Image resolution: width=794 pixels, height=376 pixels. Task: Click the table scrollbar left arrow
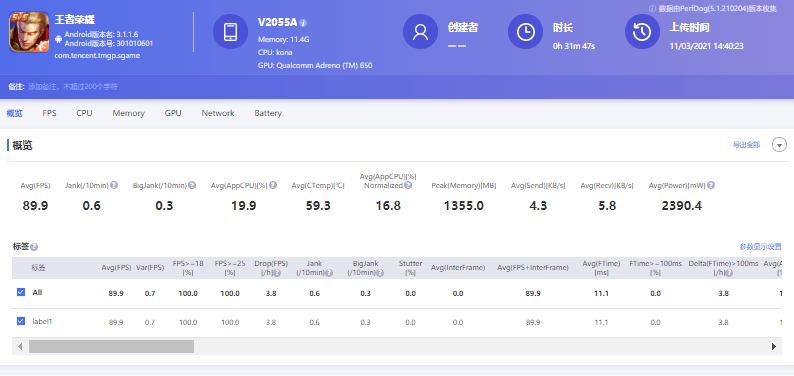pos(20,347)
